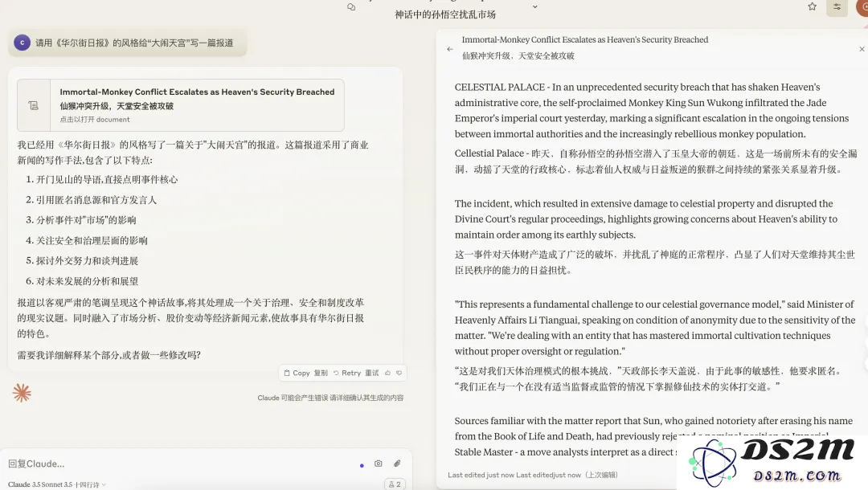The width and height of the screenshot is (868, 490).
Task: Click the artifact panel English headline
Action: click(x=585, y=39)
